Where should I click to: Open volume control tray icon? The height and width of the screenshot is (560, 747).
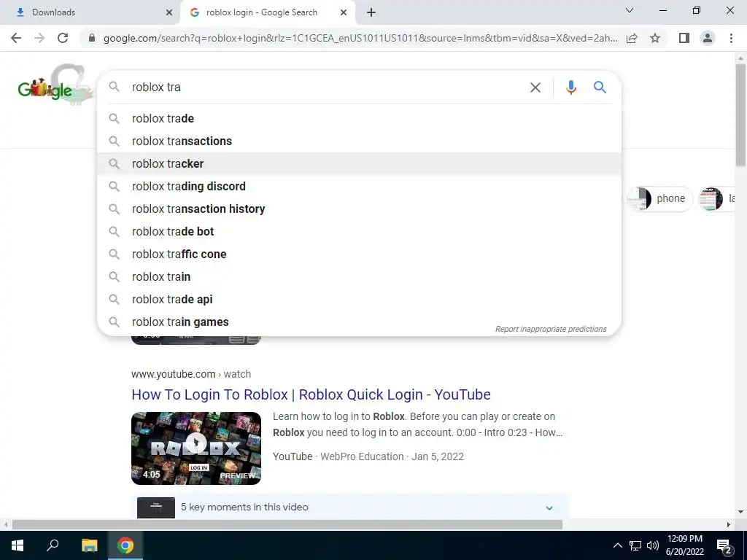(x=653, y=545)
